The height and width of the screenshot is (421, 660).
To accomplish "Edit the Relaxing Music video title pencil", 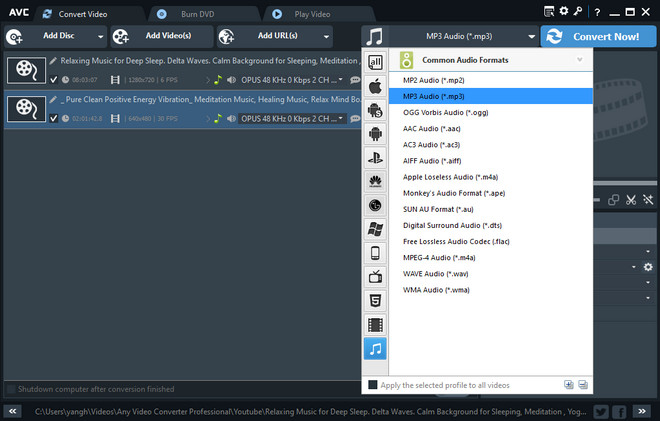I will pos(53,61).
